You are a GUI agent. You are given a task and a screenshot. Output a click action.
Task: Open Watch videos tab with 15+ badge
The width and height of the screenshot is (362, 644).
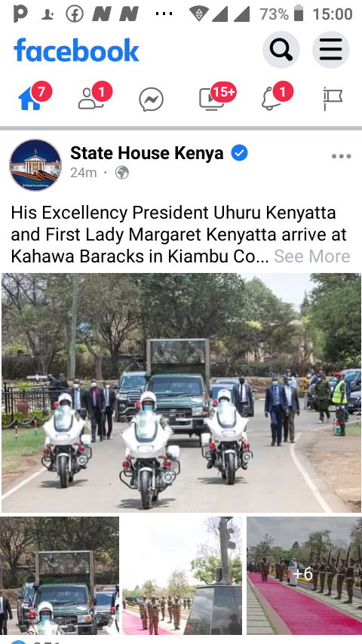click(212, 100)
